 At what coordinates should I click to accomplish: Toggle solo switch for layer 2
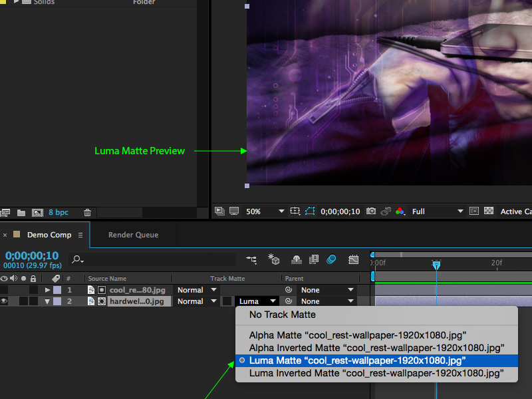[x=23, y=301]
